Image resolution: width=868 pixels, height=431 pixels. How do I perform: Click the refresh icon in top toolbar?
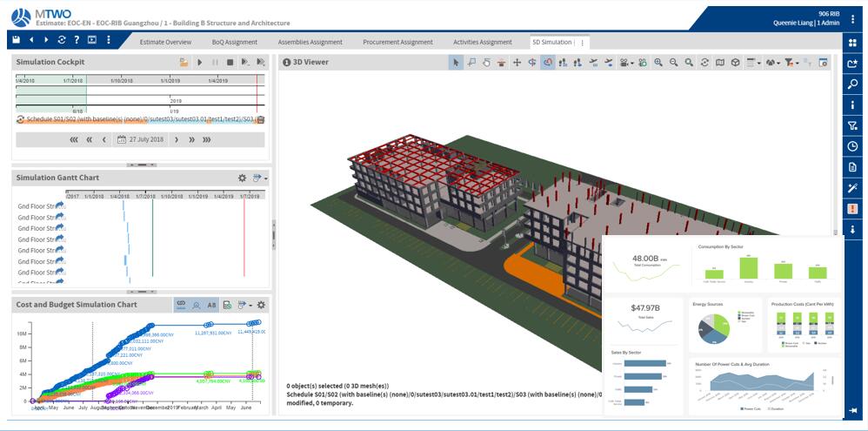click(62, 40)
